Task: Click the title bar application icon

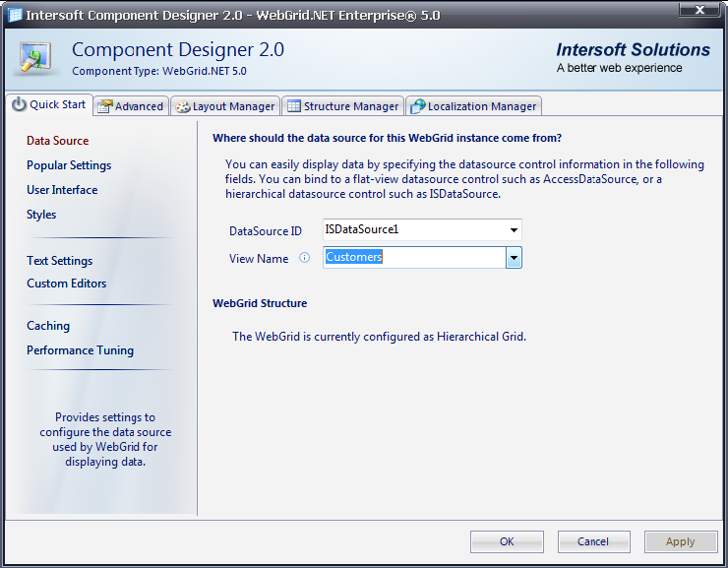Action: tap(15, 15)
